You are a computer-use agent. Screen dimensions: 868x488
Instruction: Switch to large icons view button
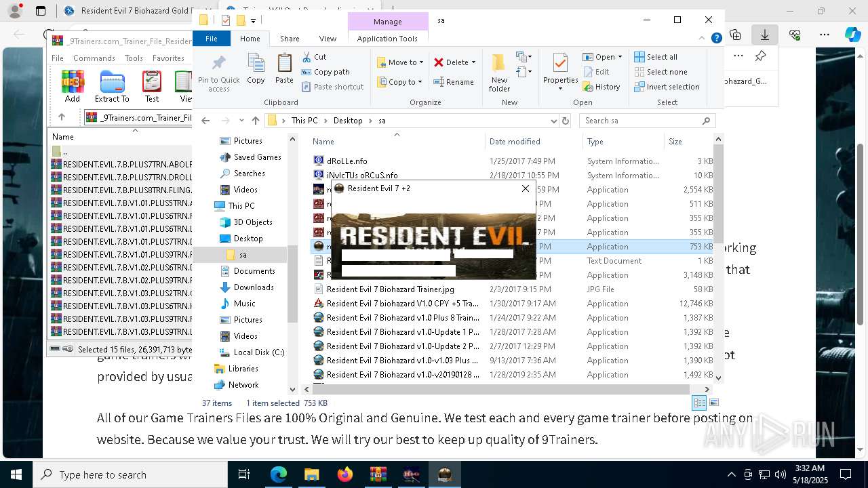[713, 403]
